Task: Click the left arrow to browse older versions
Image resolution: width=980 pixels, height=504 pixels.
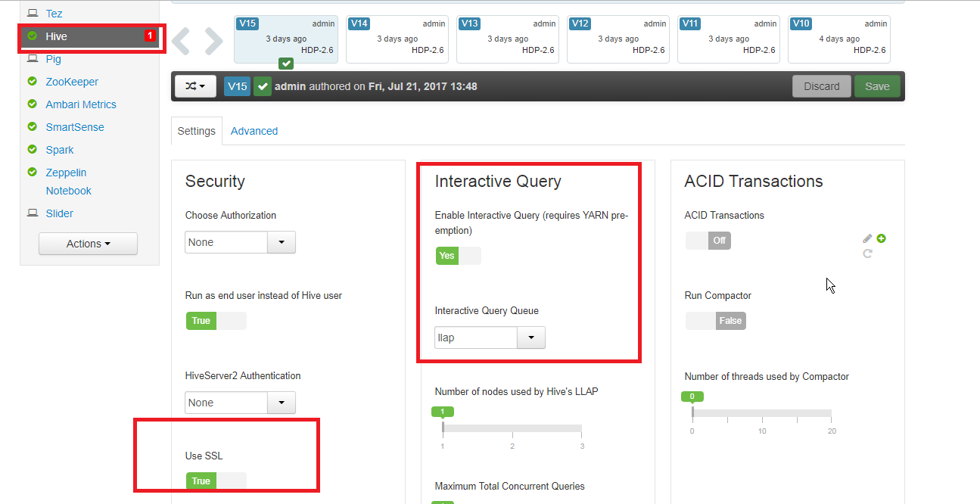Action: click(x=182, y=40)
